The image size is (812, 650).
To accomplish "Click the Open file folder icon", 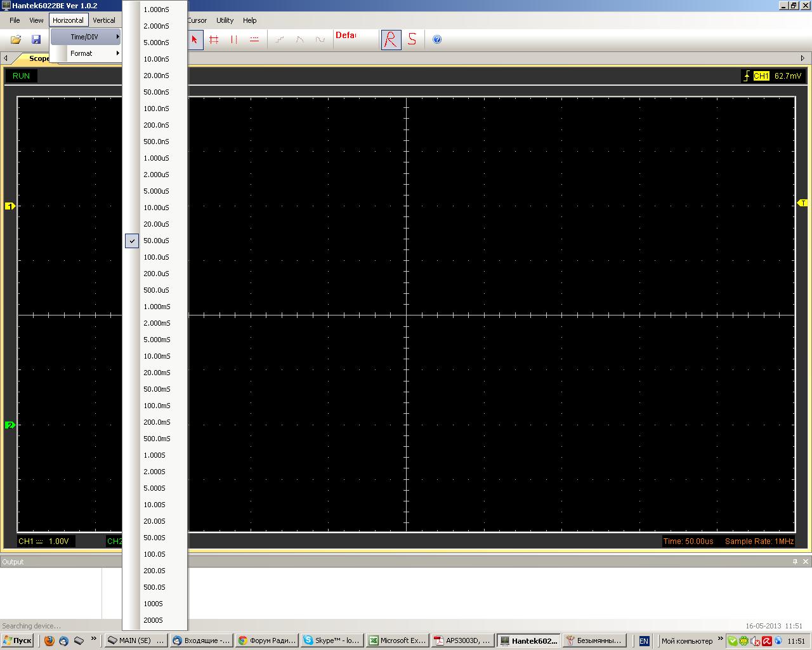I will pos(16,39).
